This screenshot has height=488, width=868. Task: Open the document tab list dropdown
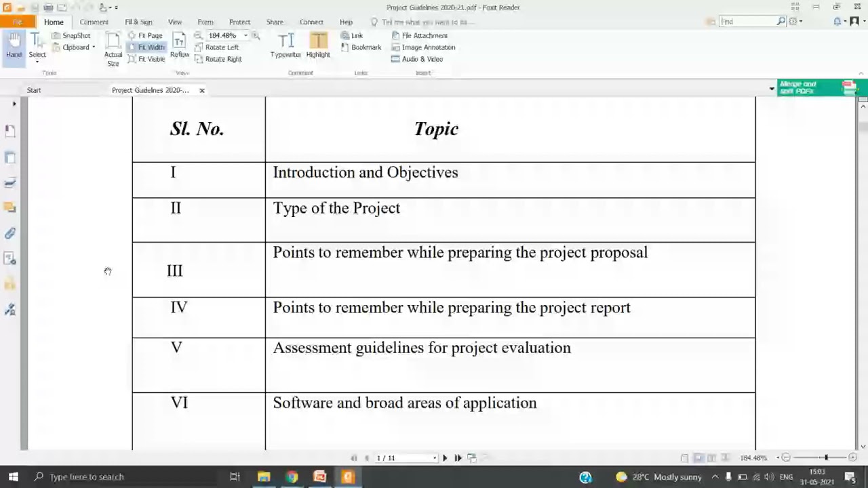click(x=772, y=89)
